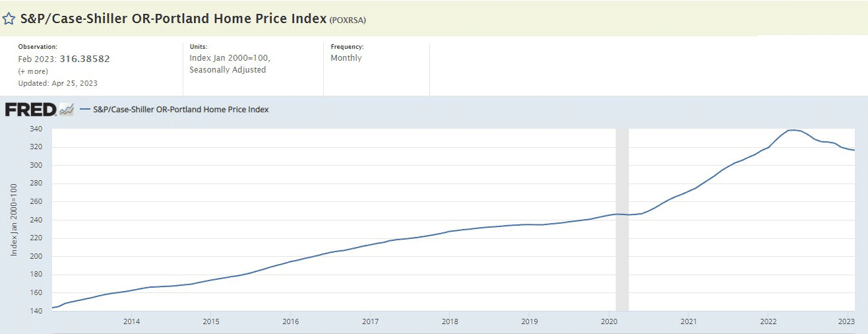Click the legend label S&P/Case-Shiller OR-Portland Home Price Index
Viewport: 868px width, 334px height.
tap(181, 110)
